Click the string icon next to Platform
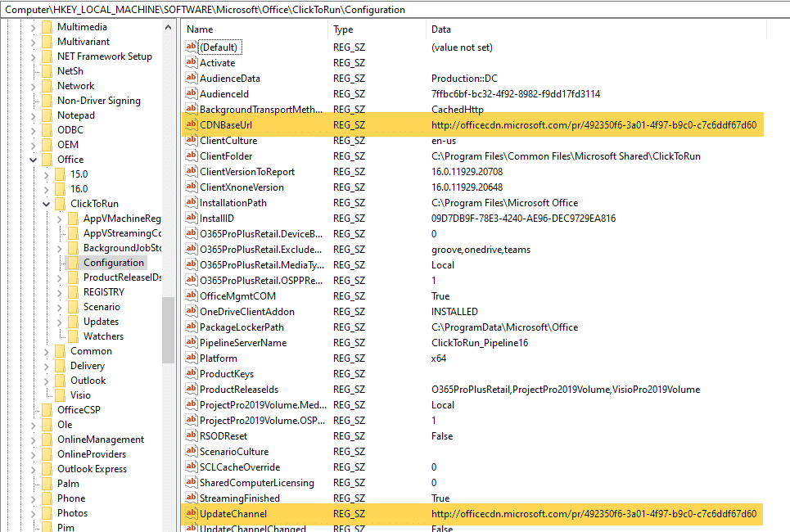This screenshot has width=790, height=532. click(192, 358)
